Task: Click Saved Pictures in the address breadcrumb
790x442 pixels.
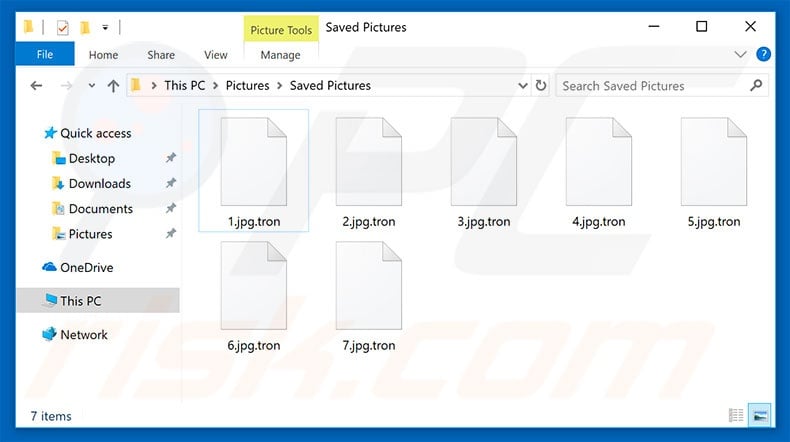Action: point(330,86)
